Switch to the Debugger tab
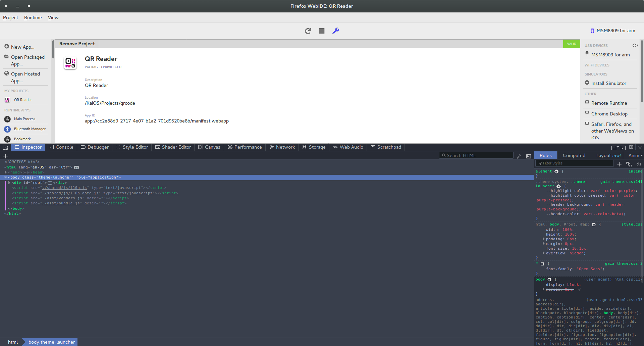The width and height of the screenshot is (644, 346). pyautogui.click(x=95, y=147)
